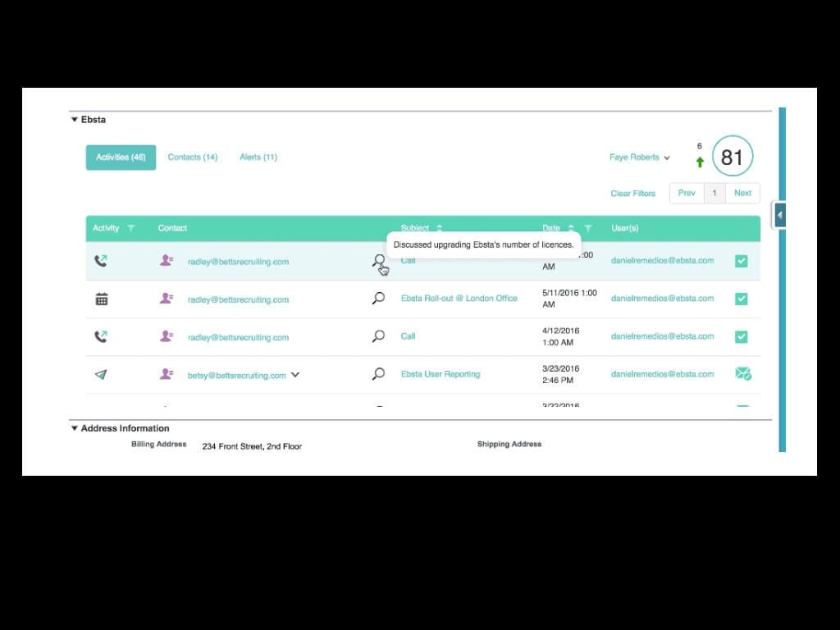Image resolution: width=840 pixels, height=630 pixels.
Task: Click danielremedios user in Roll-out row
Action: (x=662, y=299)
